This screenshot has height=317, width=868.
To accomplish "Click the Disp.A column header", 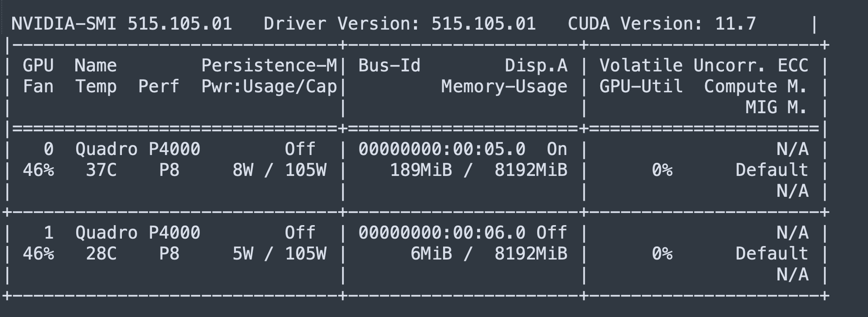I will 536,66.
